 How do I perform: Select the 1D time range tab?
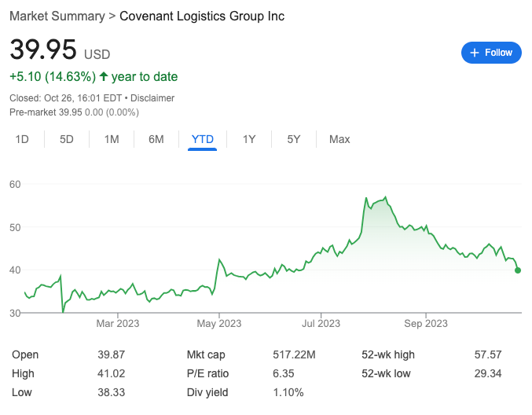pyautogui.click(x=23, y=140)
